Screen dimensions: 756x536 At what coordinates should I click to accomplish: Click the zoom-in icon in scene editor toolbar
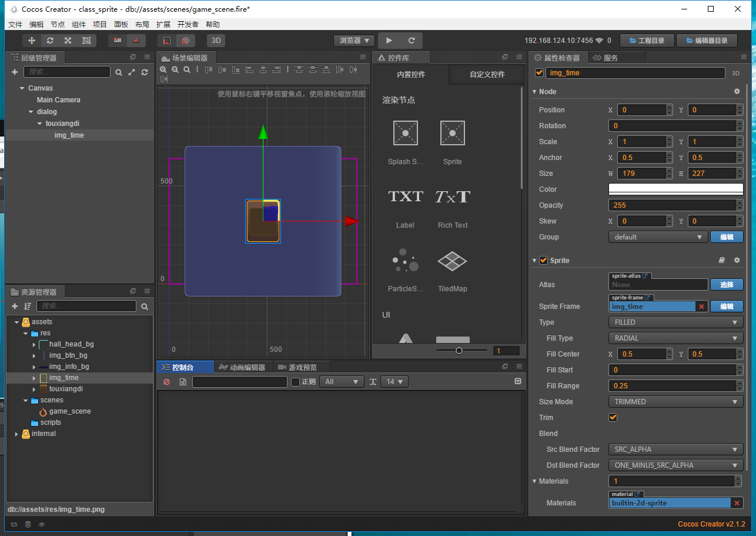(x=163, y=69)
